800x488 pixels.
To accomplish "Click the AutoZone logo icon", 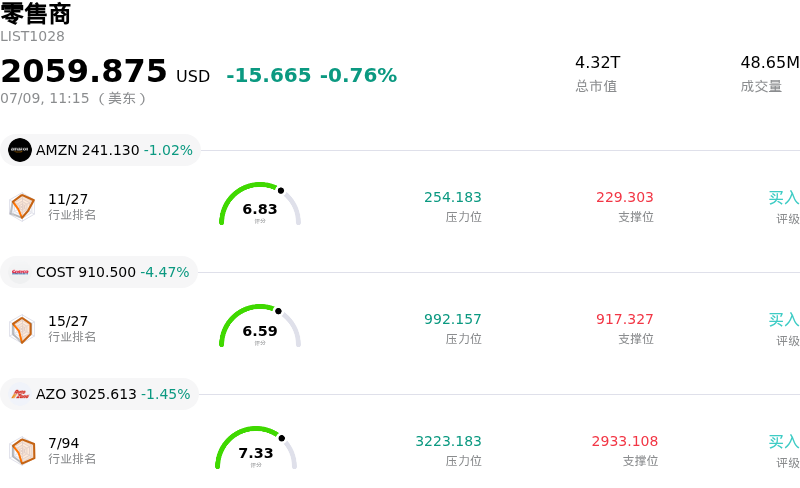I will pos(20,394).
